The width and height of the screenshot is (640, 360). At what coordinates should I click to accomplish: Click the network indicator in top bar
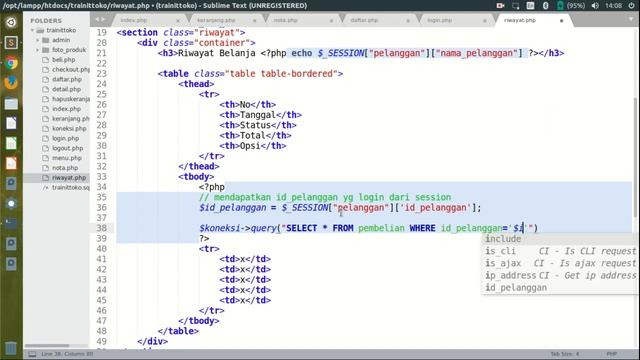coord(516,6)
